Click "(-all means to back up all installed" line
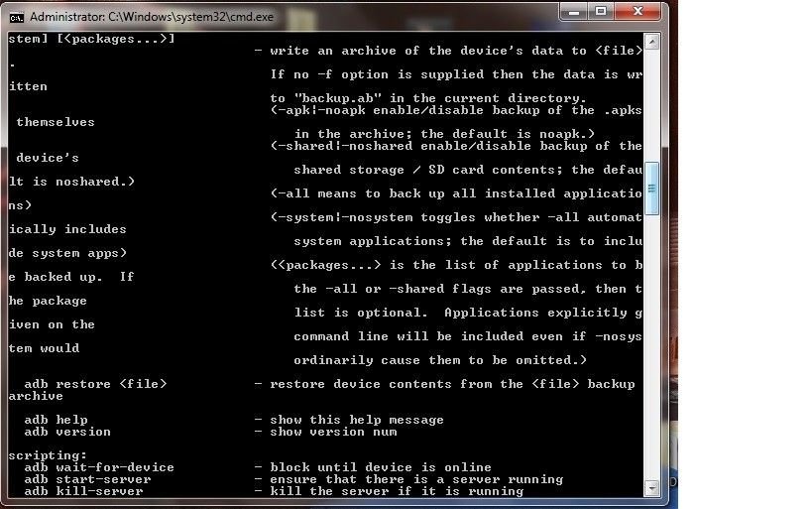812x509 pixels. (x=456, y=193)
